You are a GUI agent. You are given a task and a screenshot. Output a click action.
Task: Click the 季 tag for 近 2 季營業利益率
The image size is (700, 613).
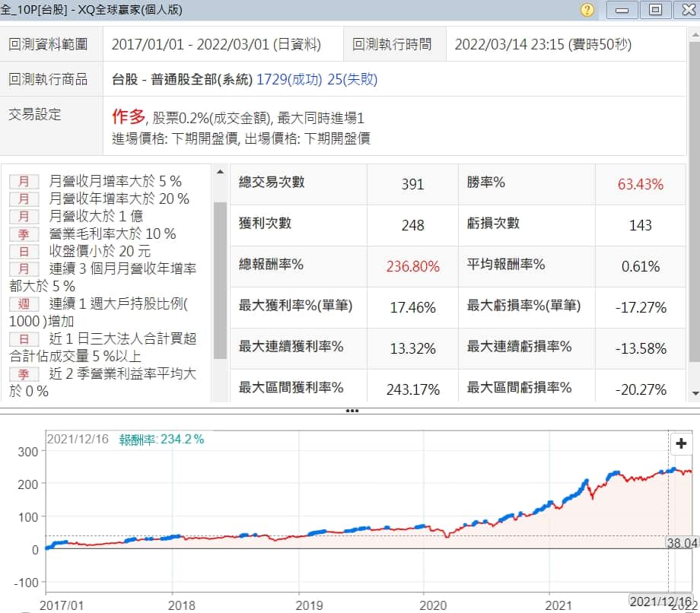click(24, 374)
